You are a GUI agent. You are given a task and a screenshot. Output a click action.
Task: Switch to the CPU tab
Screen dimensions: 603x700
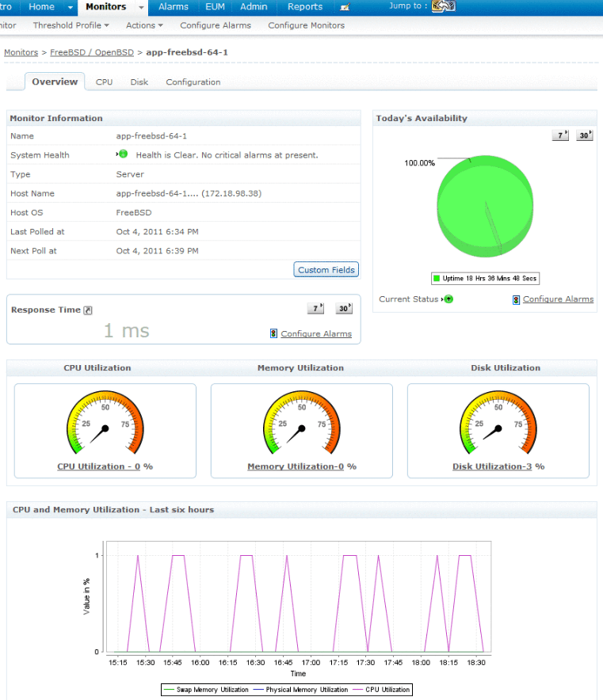coord(104,82)
